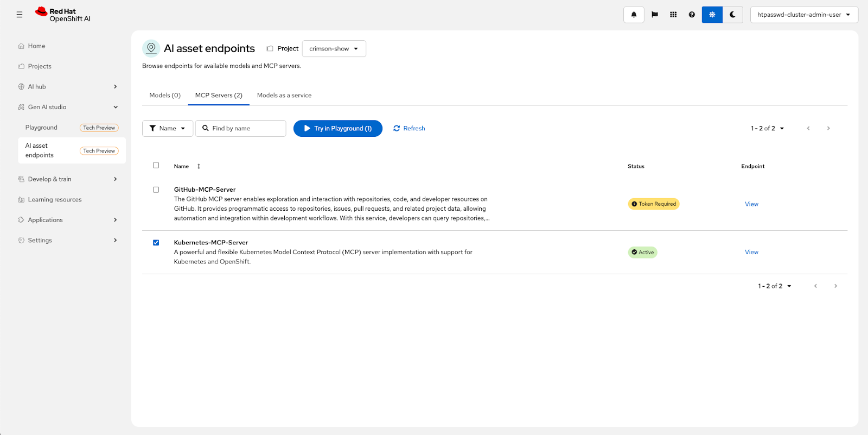Sort the table by Name column
The height and width of the screenshot is (435, 868).
(199, 166)
